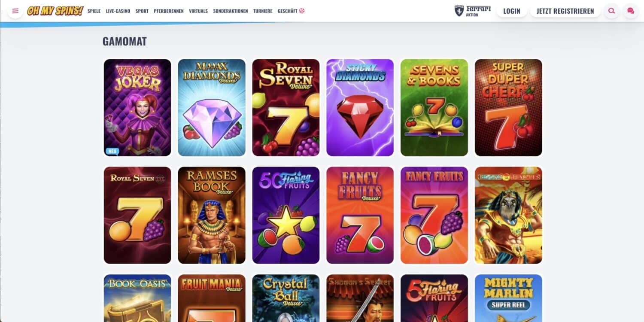Launch Maaax Diamonds Deluxe game

(212, 107)
